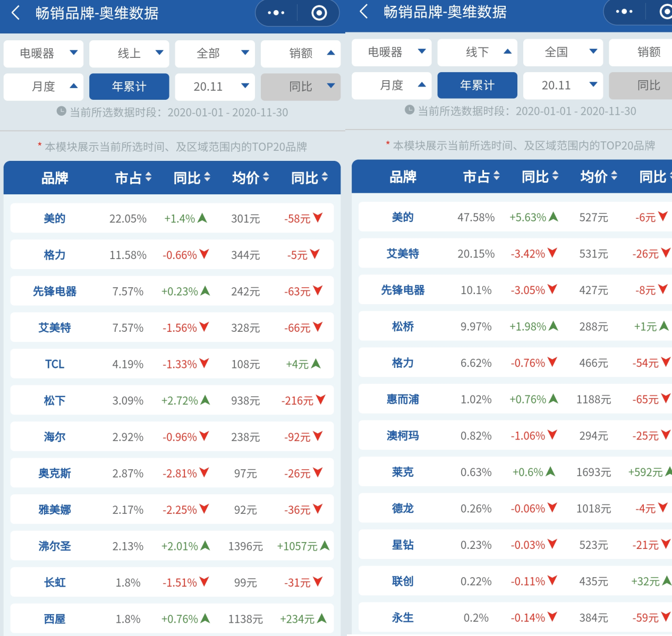Click the 20.15% share value for 艾美特

pos(476,254)
